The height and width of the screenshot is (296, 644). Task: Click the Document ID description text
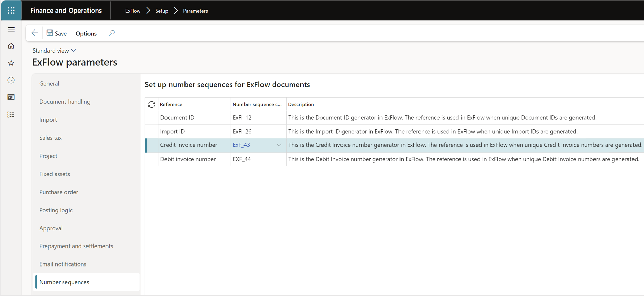pos(442,118)
